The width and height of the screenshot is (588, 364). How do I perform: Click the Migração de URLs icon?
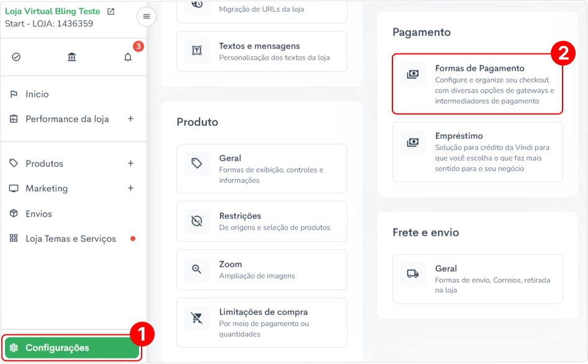pyautogui.click(x=197, y=5)
